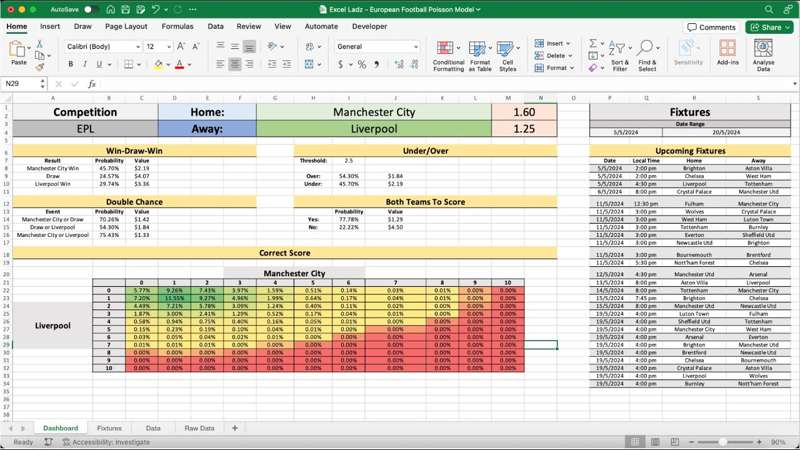Image resolution: width=800 pixels, height=450 pixels.
Task: Click the Currency dollar format icon
Action: tap(340, 64)
